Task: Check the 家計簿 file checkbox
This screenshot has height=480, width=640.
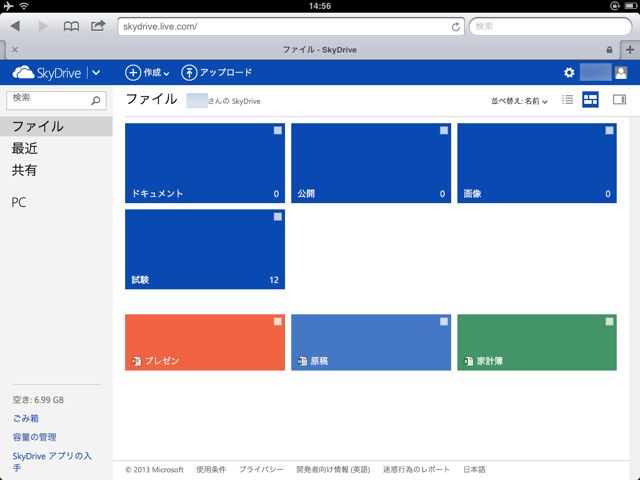Action: click(609, 321)
